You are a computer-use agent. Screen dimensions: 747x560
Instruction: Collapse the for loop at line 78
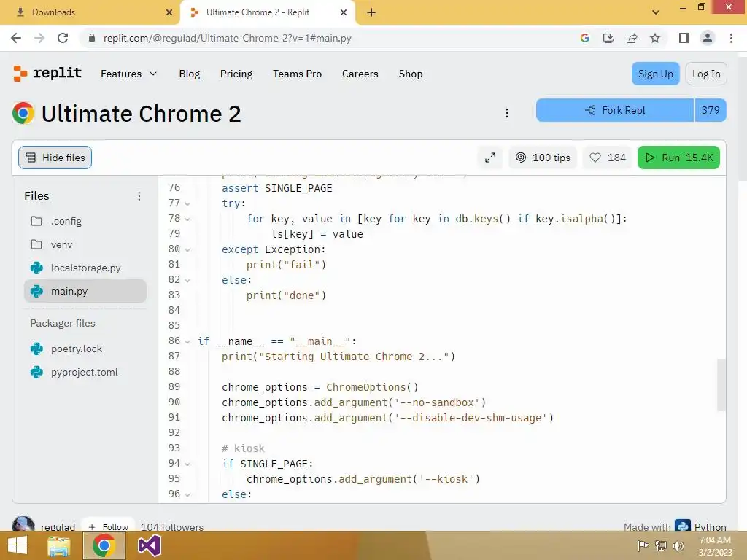coord(187,219)
